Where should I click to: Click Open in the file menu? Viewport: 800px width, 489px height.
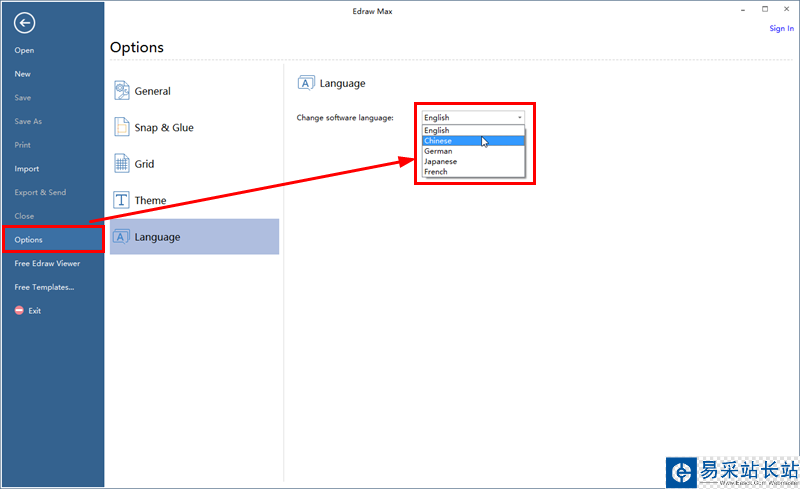click(x=24, y=50)
